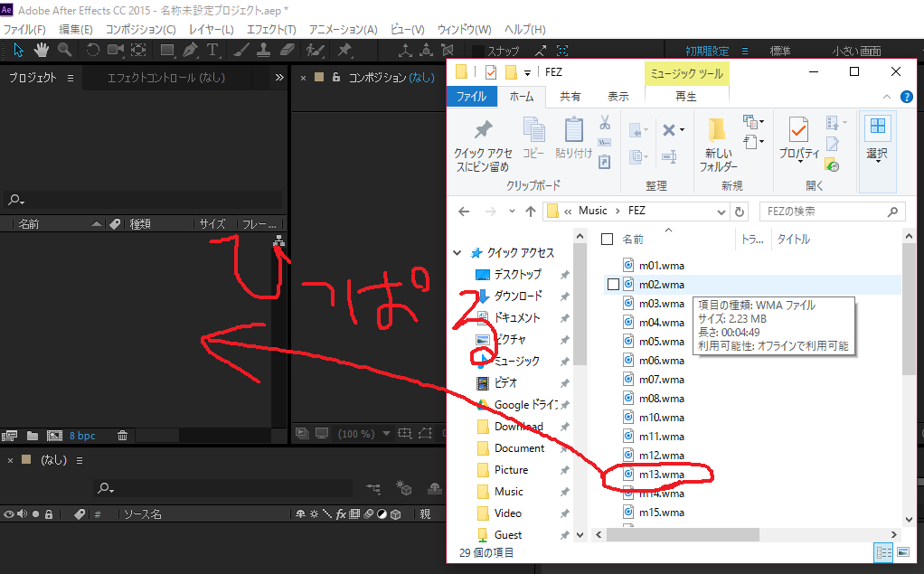
Task: Delete selected project items with trash icon
Action: tap(122, 436)
